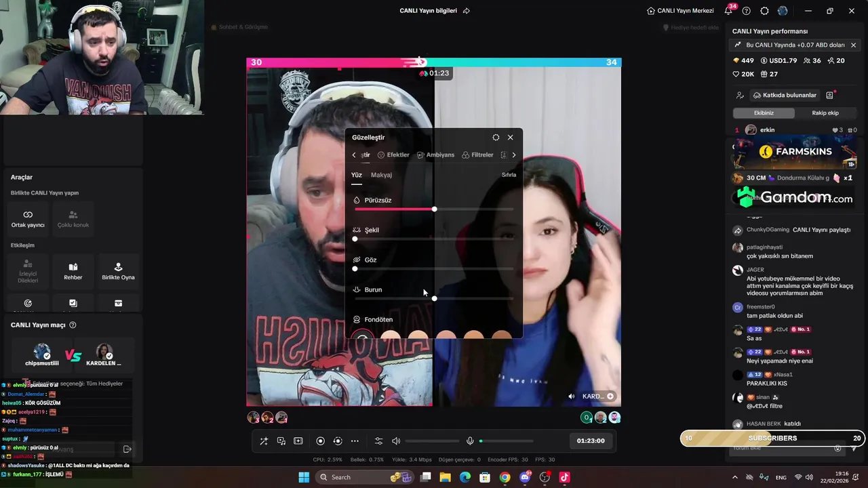Open the media music tool in bottom toolbar

[281, 441]
